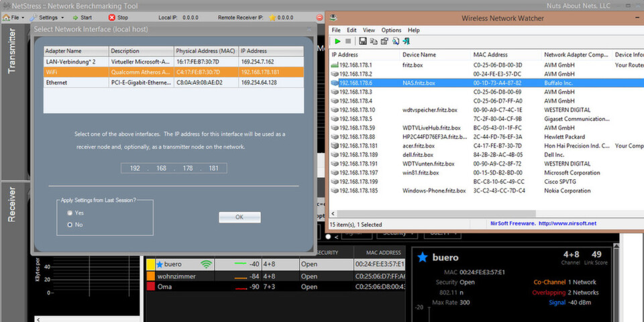The height and width of the screenshot is (322, 644).
Task: Select fritz.box device row
Action: click(487, 65)
